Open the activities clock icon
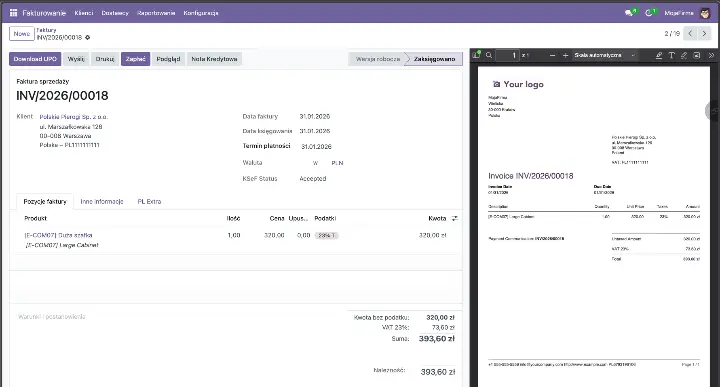720x387 pixels. pos(650,13)
